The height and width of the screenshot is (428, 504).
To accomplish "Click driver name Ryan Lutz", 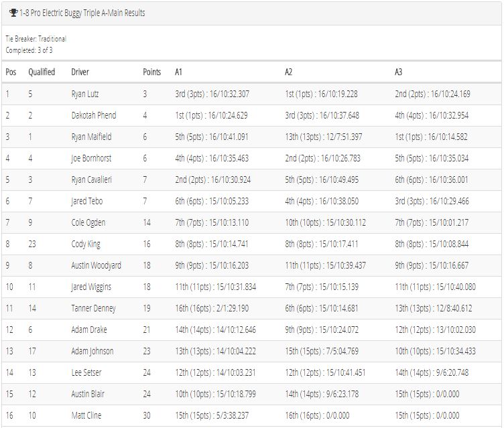I will click(x=85, y=94).
